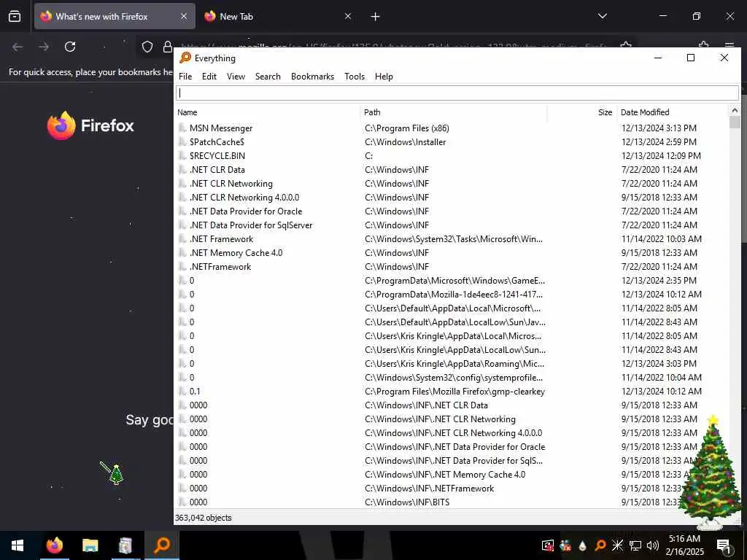Click the Everything magnifier icon in the title bar
747x560 pixels.
click(185, 58)
